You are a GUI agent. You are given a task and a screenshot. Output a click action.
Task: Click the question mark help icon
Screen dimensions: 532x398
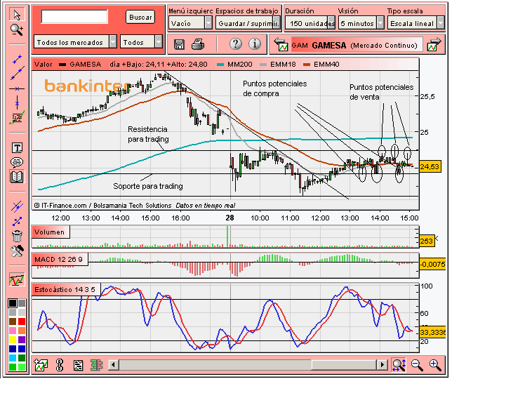(x=235, y=44)
